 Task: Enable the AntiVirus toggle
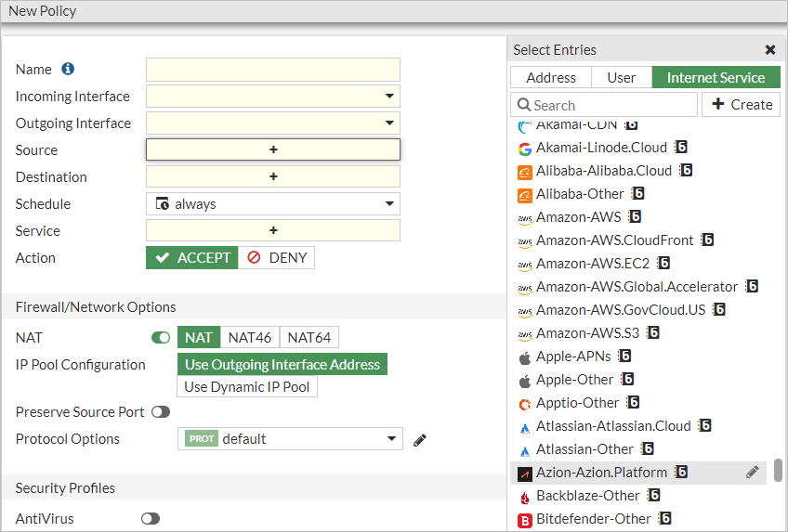151,518
